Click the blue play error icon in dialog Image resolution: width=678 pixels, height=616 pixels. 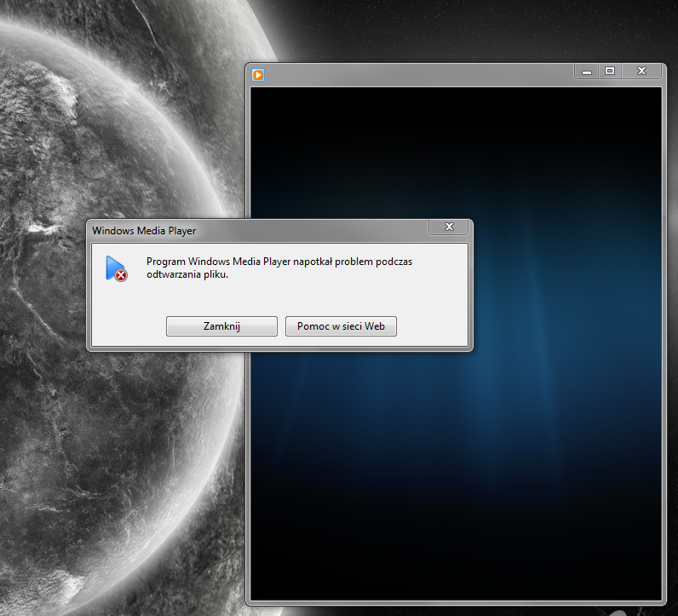[x=117, y=268]
